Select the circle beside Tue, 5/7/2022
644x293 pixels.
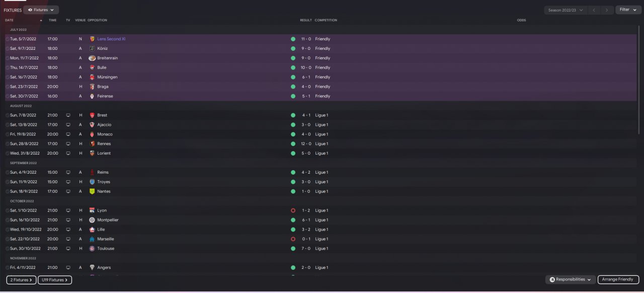click(x=7, y=39)
